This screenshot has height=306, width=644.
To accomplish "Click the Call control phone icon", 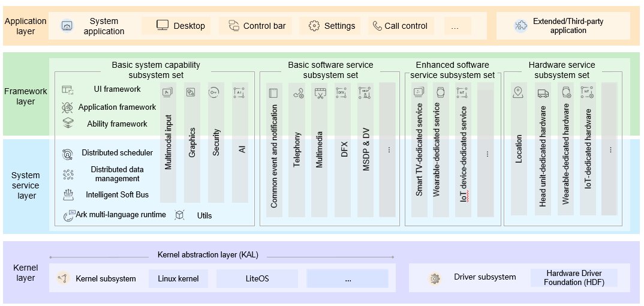I will [x=377, y=26].
